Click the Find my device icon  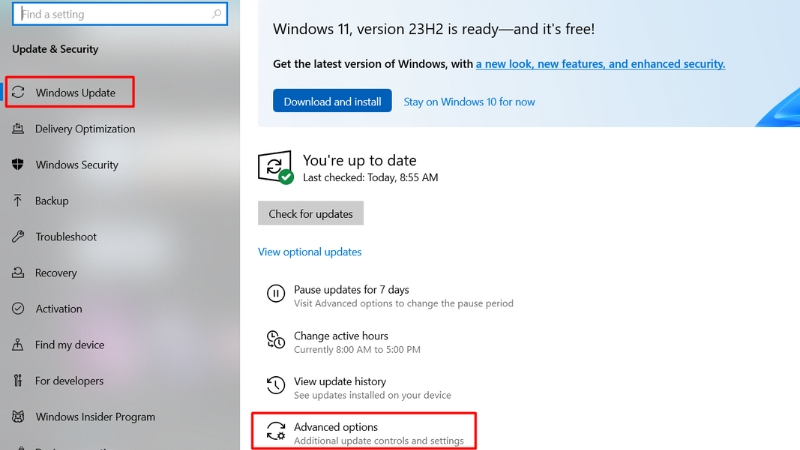(x=18, y=344)
